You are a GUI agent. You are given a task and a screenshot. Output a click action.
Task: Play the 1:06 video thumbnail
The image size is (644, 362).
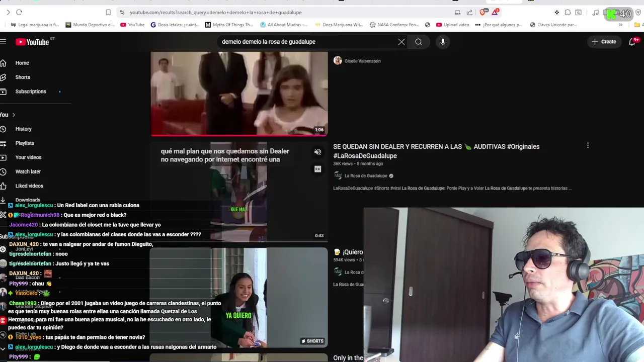[x=239, y=93]
